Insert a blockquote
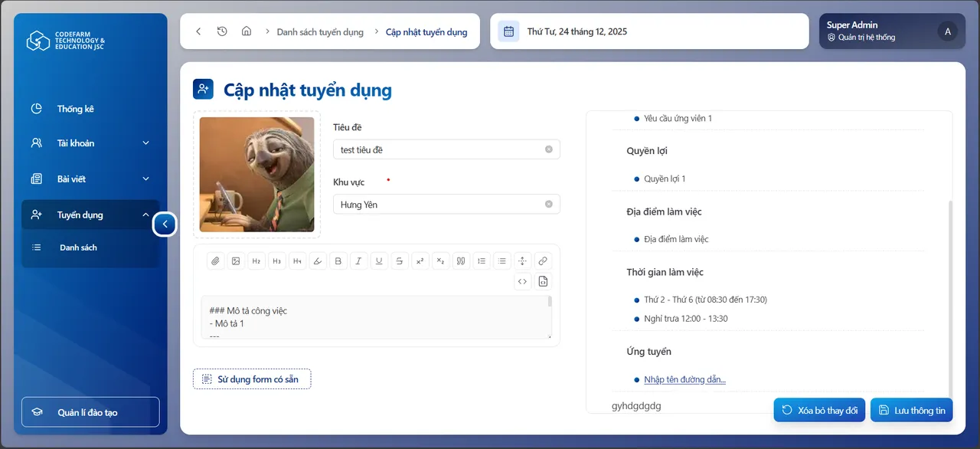The image size is (980, 449). pyautogui.click(x=460, y=261)
